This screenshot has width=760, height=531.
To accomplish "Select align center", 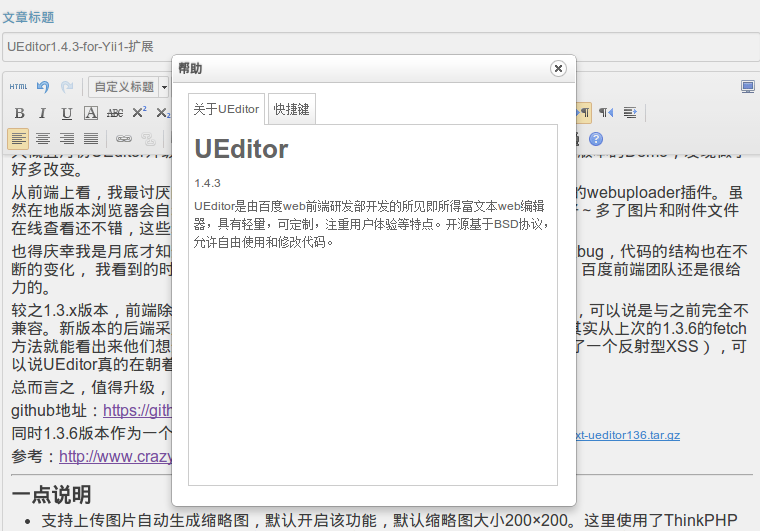I will (x=43, y=139).
